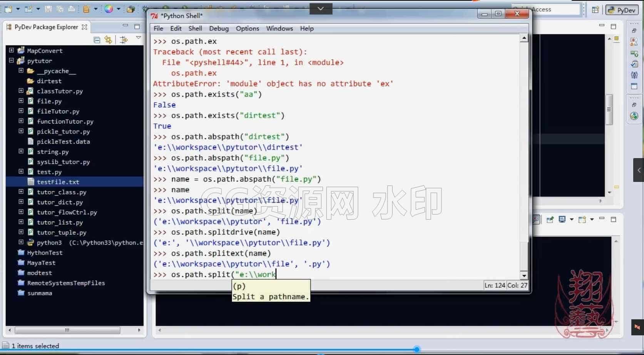The width and height of the screenshot is (644, 355).
Task: Restore the top right sidebar views icon
Action: 634,31
